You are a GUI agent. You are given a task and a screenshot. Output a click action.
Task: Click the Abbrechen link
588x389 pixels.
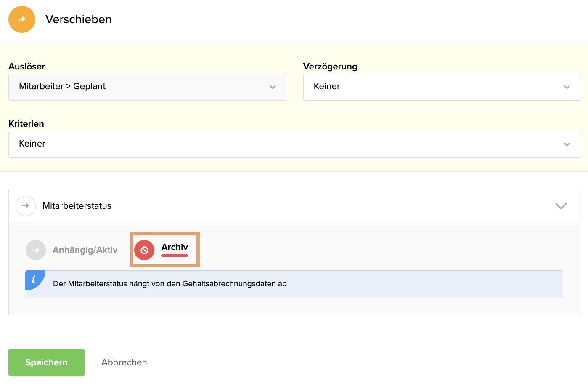pos(124,362)
